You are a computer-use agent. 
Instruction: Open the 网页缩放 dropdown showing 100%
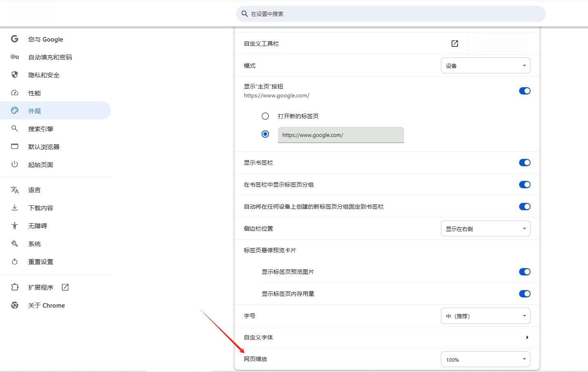485,359
